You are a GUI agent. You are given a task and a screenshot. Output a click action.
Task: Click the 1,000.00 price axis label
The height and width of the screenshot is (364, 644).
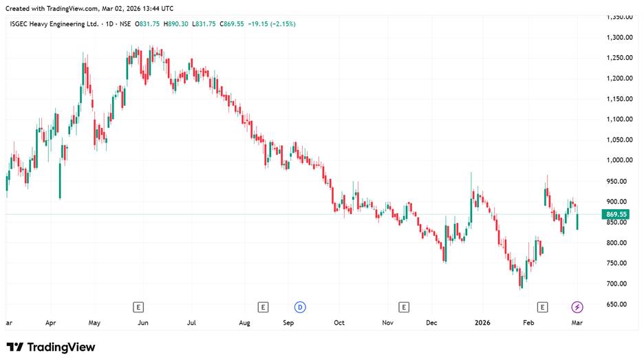pyautogui.click(x=619, y=160)
